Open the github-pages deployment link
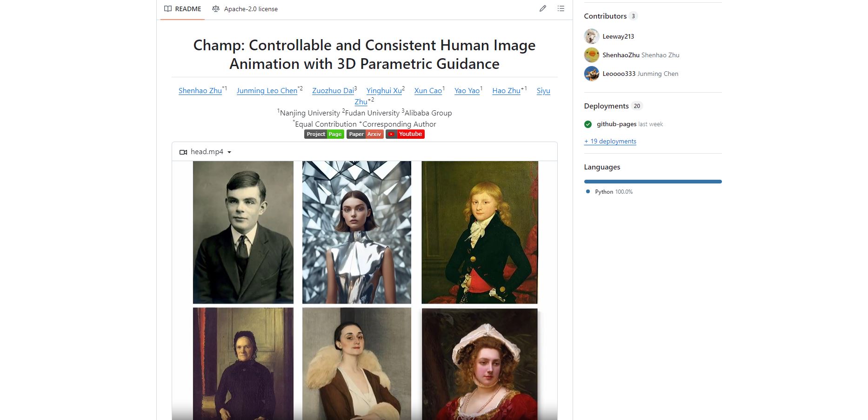868x420 pixels. point(616,124)
